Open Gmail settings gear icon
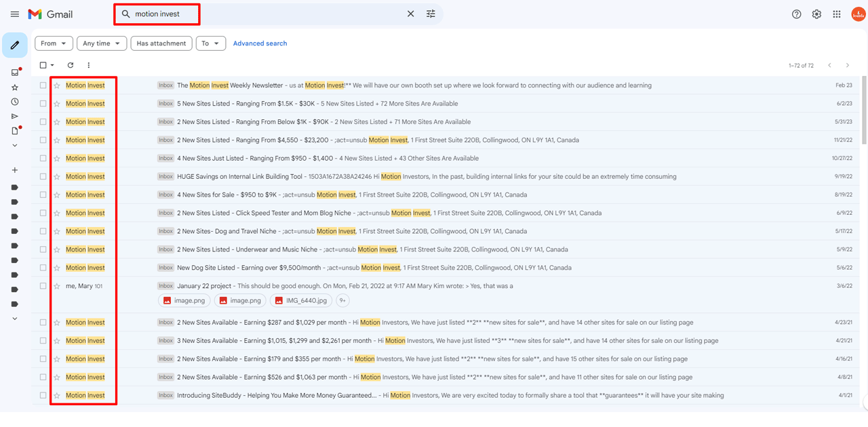This screenshot has width=868, height=427. [x=816, y=14]
